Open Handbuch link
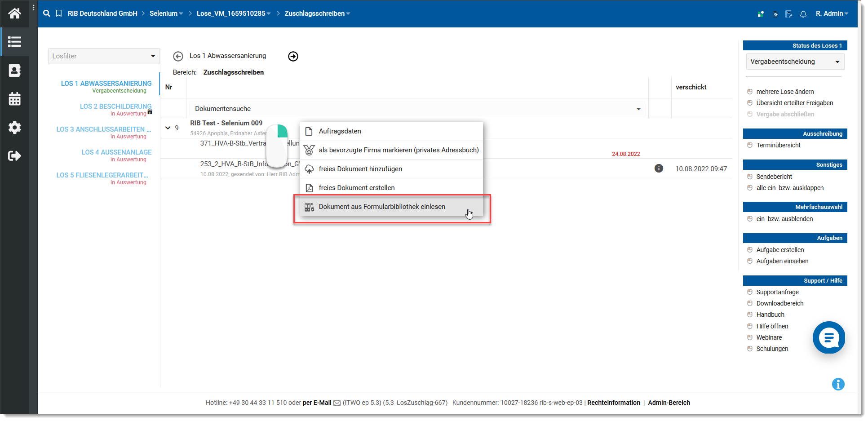The width and height of the screenshot is (868, 421). (x=770, y=315)
